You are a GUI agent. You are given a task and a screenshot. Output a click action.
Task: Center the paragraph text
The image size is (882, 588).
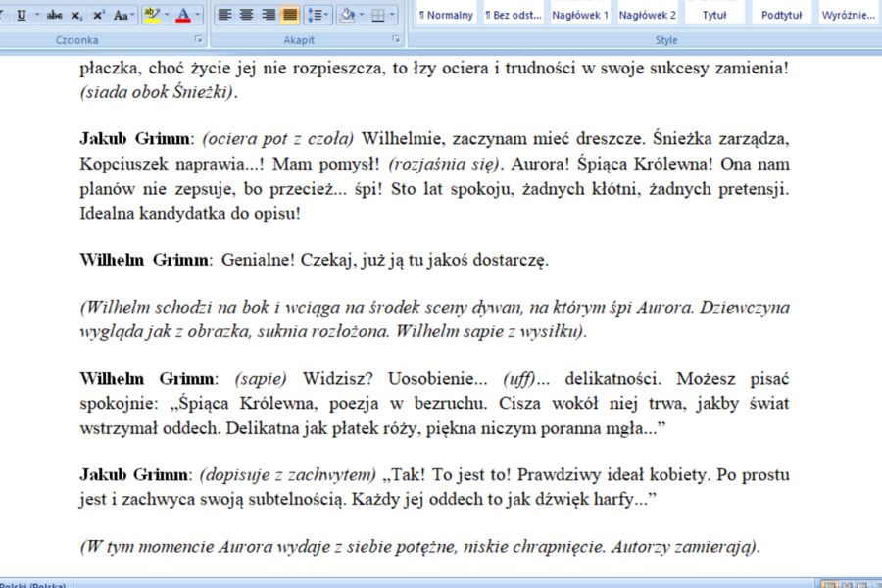click(246, 15)
